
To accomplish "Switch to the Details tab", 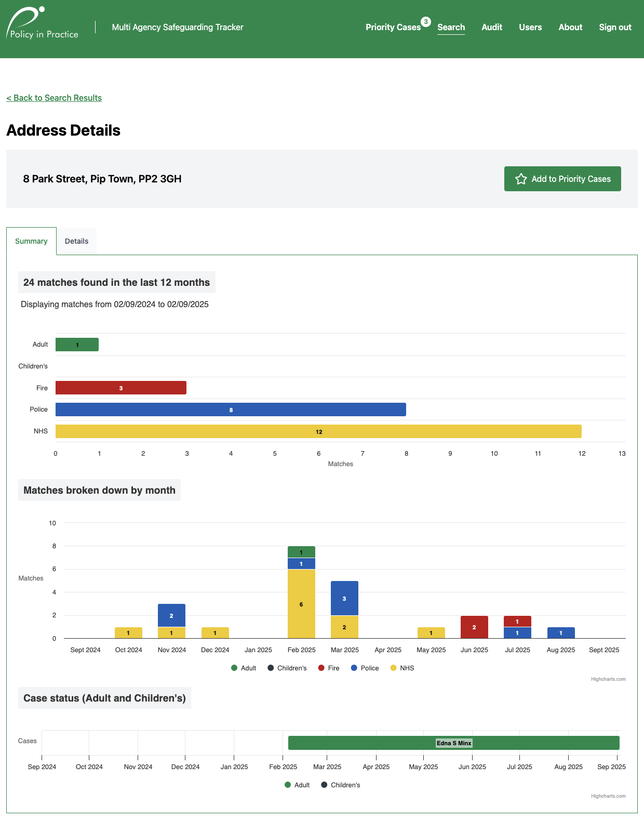I will click(76, 241).
